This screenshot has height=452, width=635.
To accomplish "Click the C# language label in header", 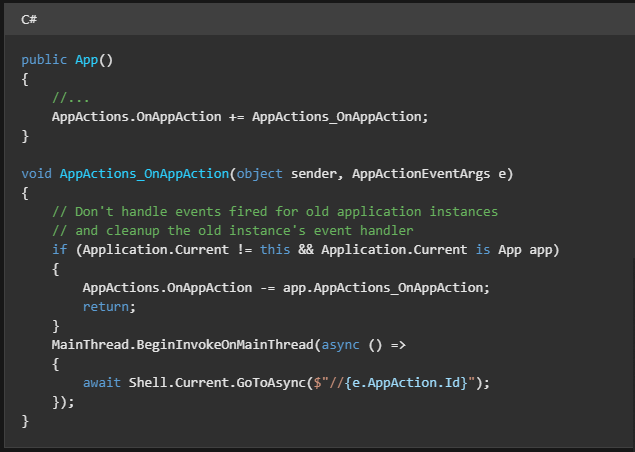I will tap(29, 20).
